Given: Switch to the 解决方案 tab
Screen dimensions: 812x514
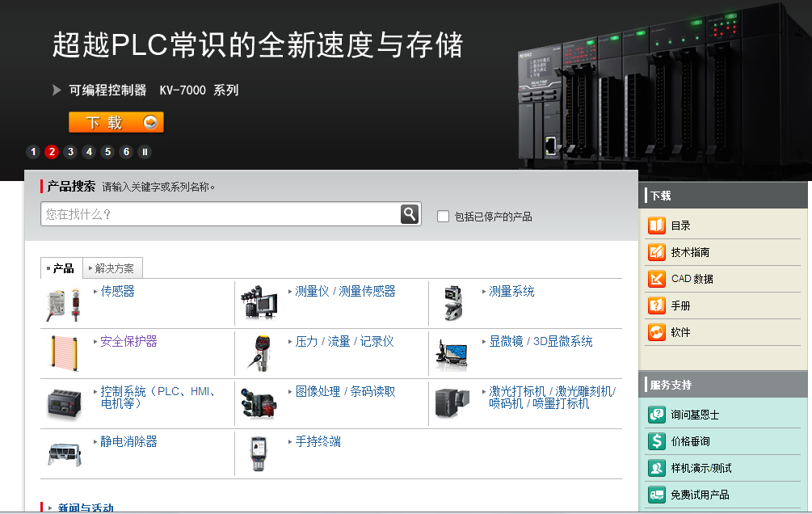Looking at the screenshot, I should 111,268.
